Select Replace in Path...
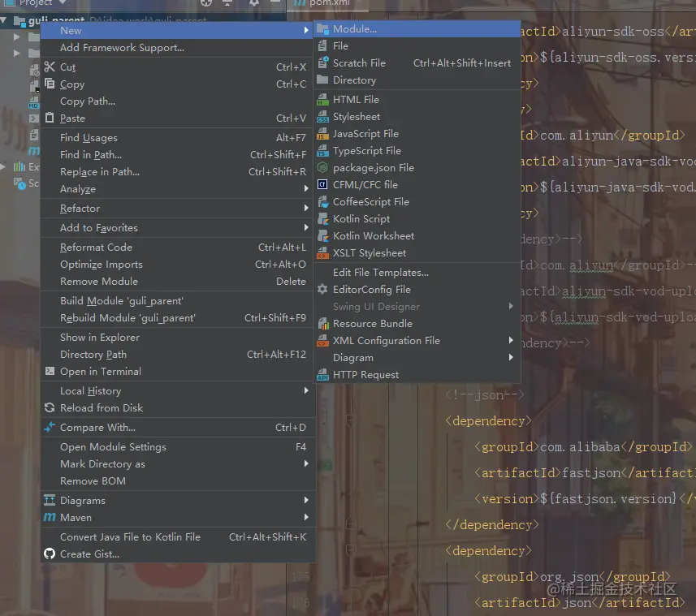The height and width of the screenshot is (616, 696). click(178, 172)
